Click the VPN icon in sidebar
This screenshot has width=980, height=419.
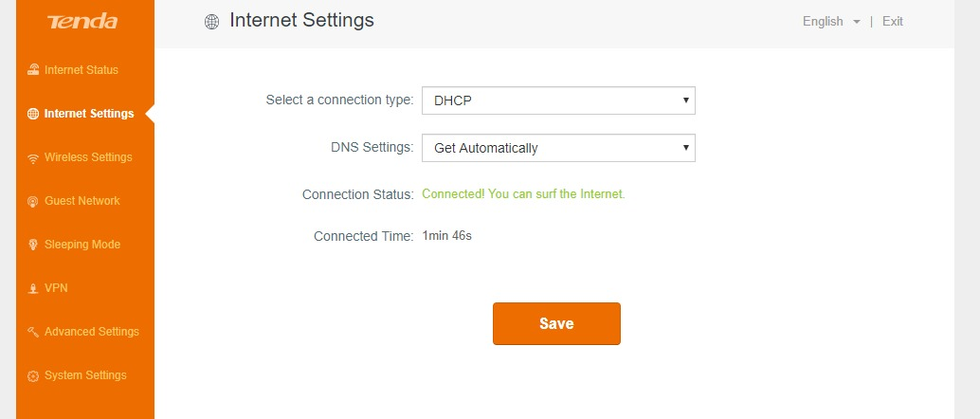pos(33,288)
